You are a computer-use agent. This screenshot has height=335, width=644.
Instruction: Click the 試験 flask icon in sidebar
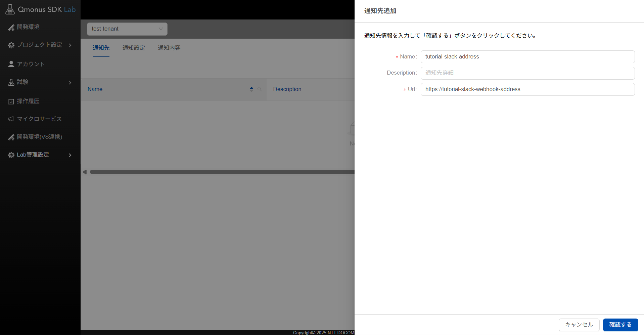pos(11,82)
